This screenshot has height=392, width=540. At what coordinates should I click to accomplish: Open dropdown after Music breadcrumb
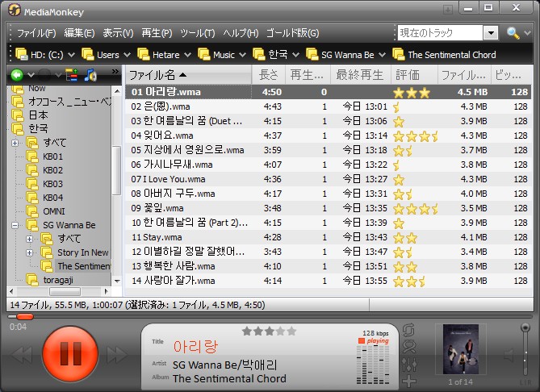tap(242, 55)
